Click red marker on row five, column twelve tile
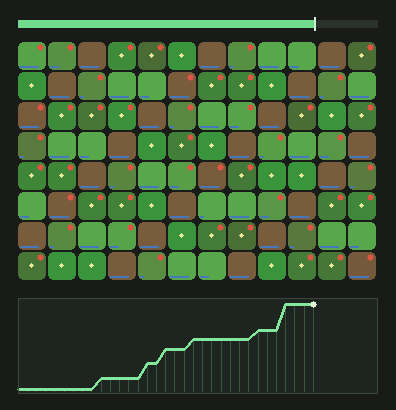The image size is (396, 410). (371, 168)
